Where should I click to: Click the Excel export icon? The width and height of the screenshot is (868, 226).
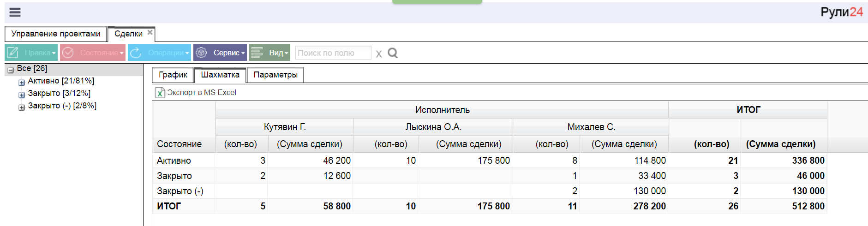pos(160,93)
